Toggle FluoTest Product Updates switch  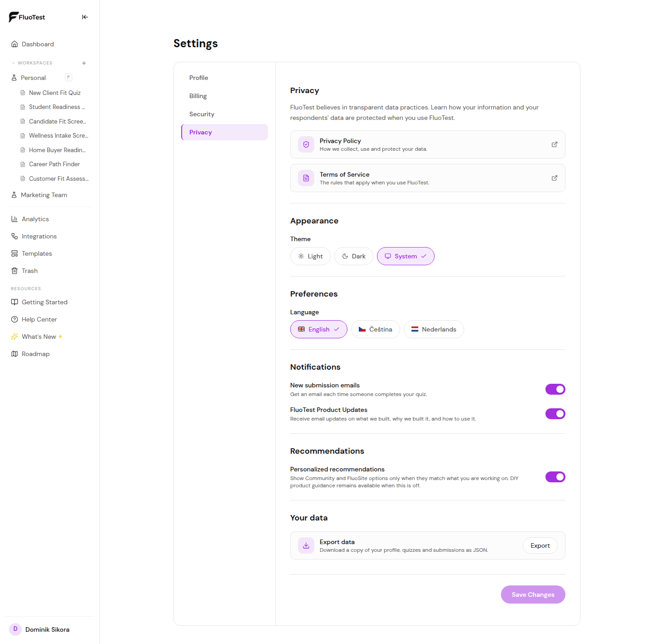[555, 414]
